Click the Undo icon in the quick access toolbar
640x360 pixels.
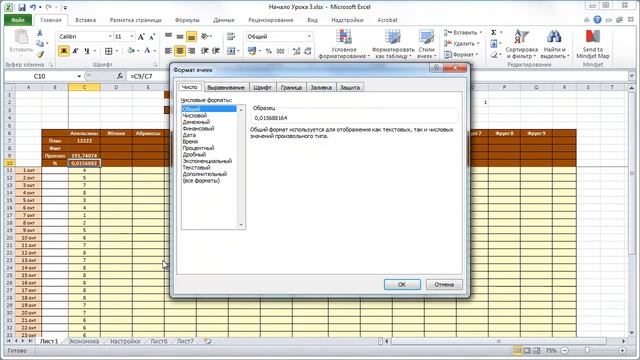33,7
